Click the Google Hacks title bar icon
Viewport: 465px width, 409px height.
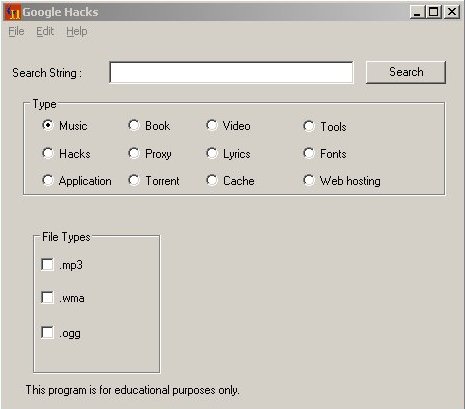point(13,12)
